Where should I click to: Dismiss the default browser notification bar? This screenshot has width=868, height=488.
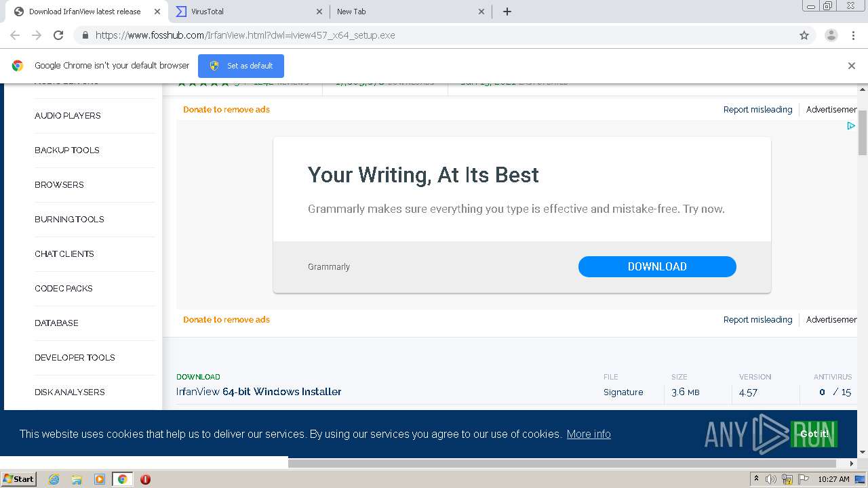click(852, 66)
